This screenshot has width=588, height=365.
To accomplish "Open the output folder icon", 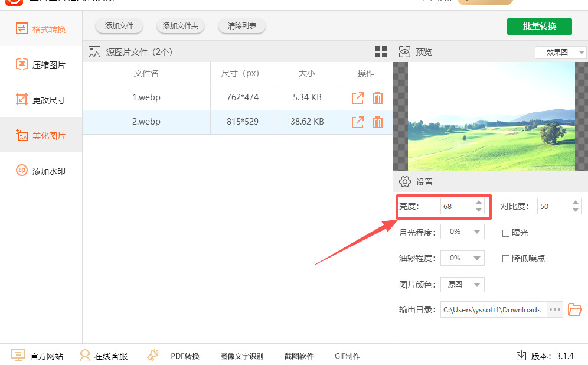I will pos(574,310).
